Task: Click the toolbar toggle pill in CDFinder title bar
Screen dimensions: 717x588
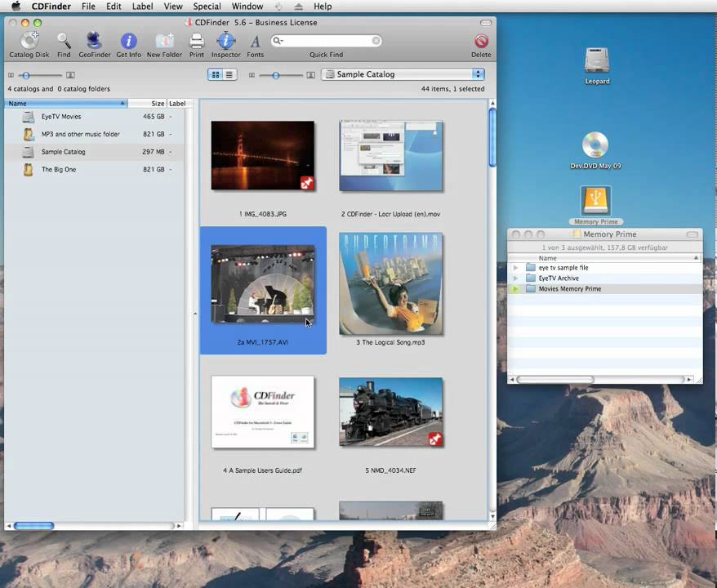Action: pos(486,22)
